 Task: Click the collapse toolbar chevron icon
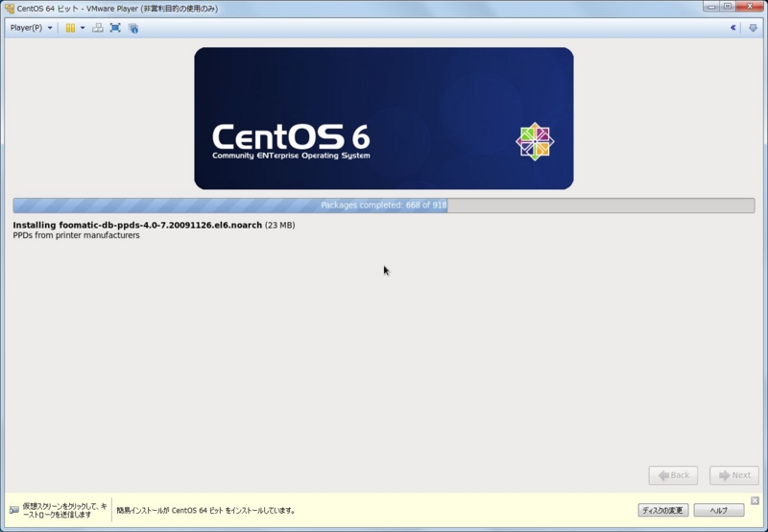coord(733,28)
